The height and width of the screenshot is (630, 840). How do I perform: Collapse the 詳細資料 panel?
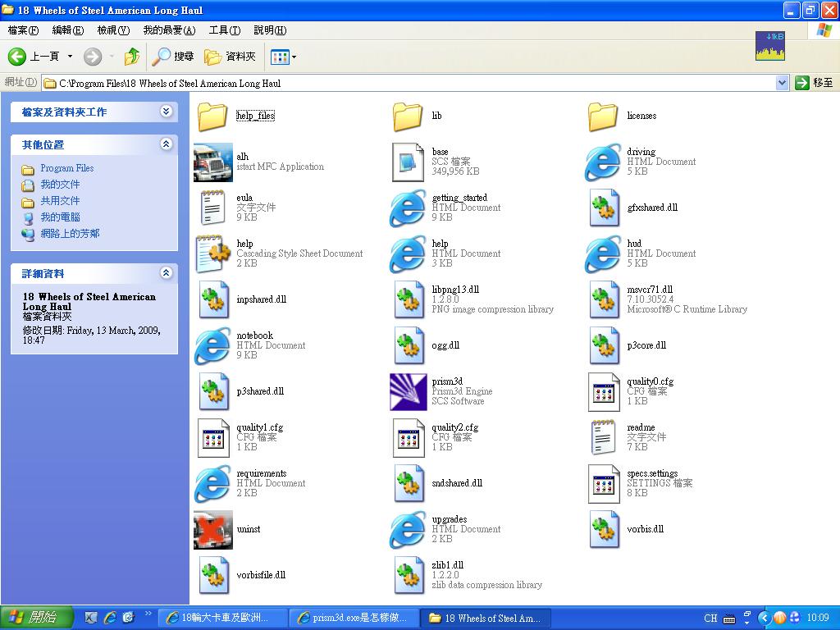coord(167,273)
